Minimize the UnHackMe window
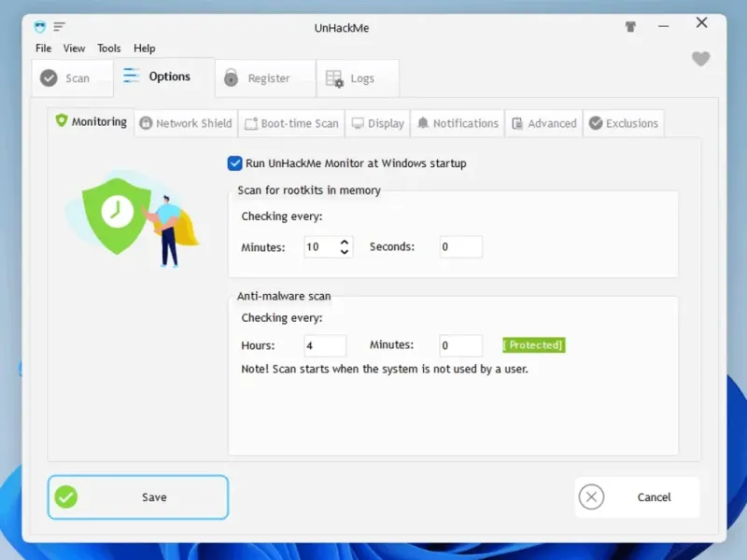The width and height of the screenshot is (747, 560). (x=664, y=27)
